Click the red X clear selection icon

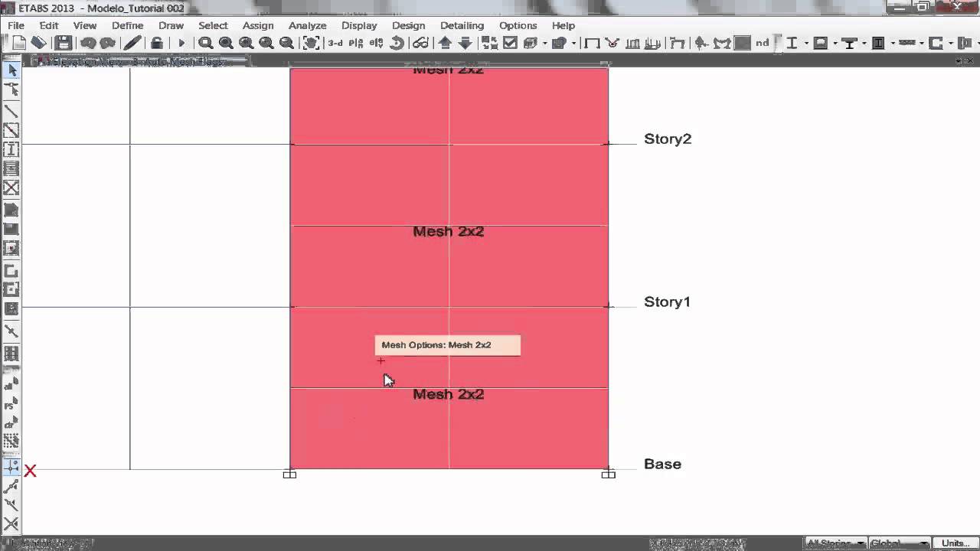30,471
